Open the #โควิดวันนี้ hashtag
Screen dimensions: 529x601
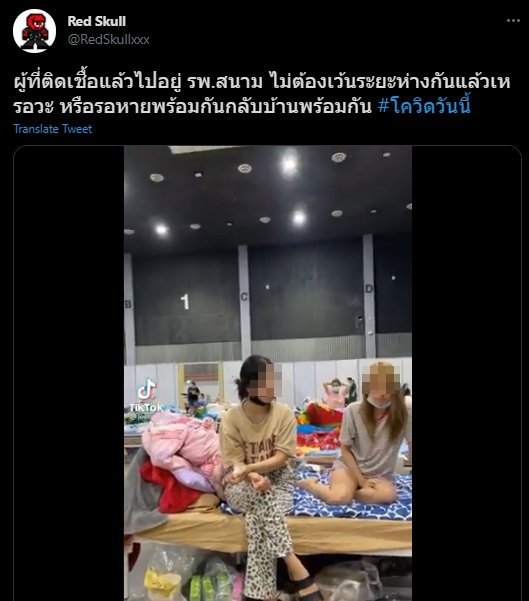point(424,106)
